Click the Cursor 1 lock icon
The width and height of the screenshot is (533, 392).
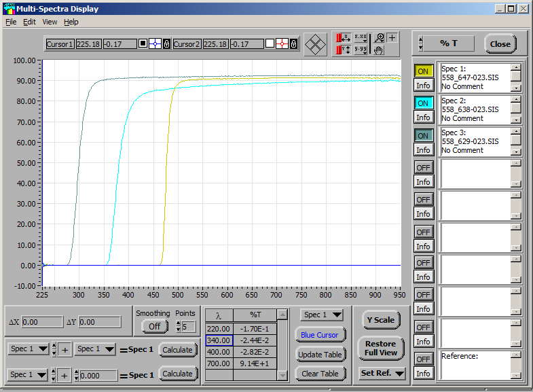coord(166,44)
